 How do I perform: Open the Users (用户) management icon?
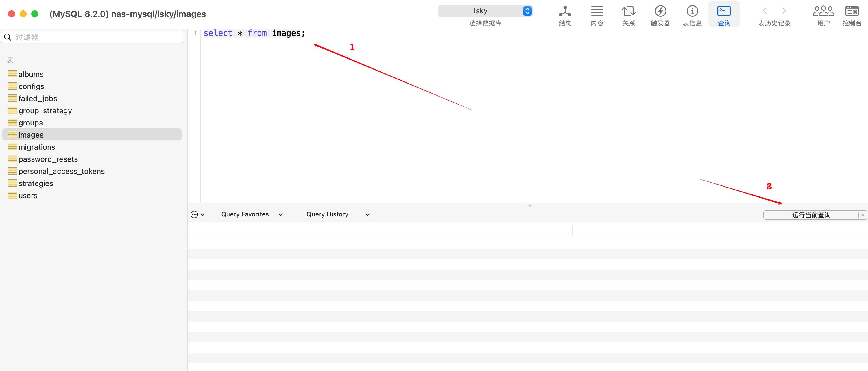[823, 12]
